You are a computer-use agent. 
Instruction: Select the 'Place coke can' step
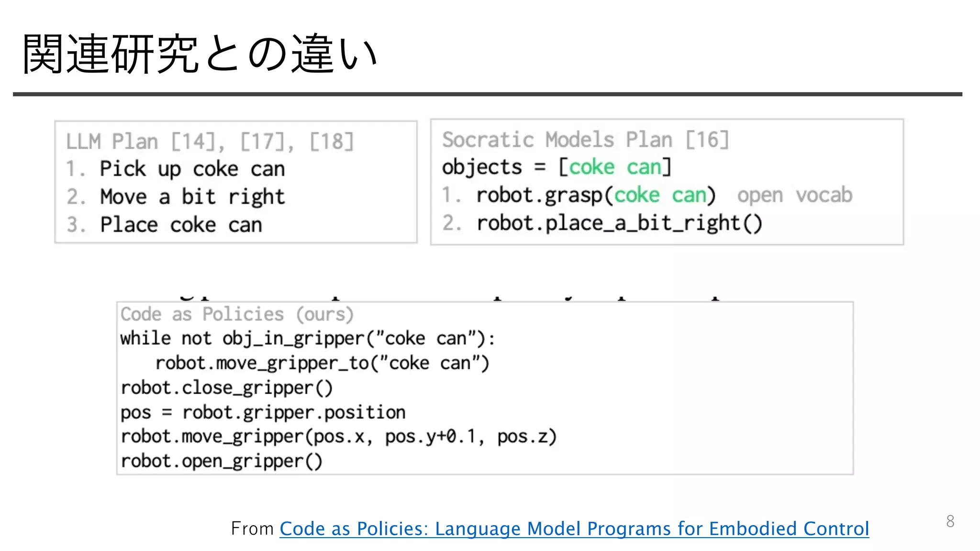pyautogui.click(x=181, y=225)
